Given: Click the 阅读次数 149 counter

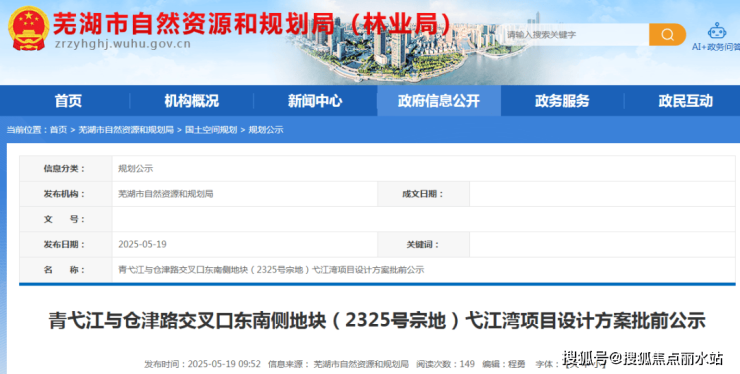Looking at the screenshot, I should (x=445, y=364).
